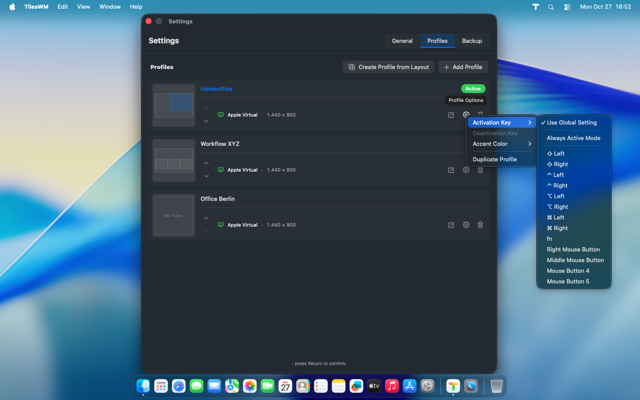Click the Office Berlin display monitor icon

point(220,225)
